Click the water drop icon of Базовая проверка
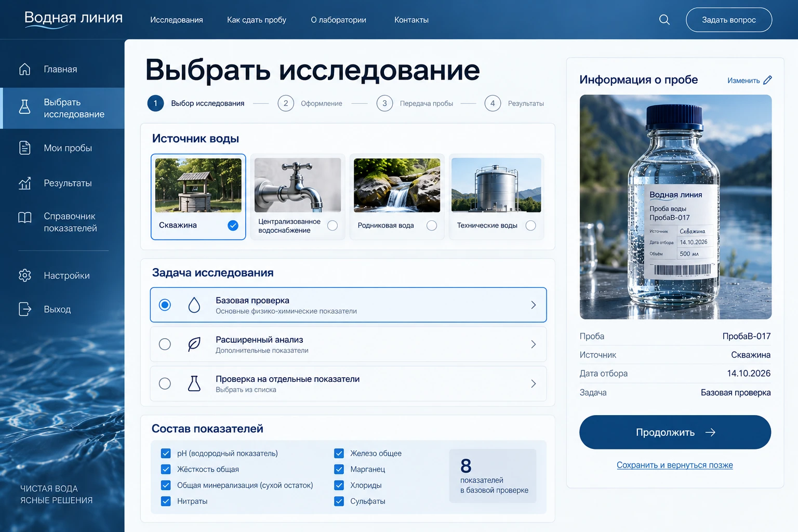 [x=194, y=305]
